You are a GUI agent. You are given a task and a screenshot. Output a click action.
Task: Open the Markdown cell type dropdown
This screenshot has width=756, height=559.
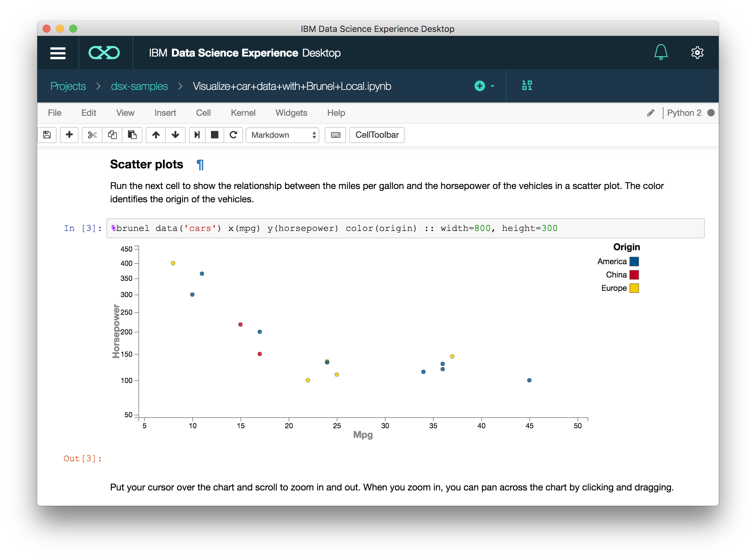tap(283, 135)
